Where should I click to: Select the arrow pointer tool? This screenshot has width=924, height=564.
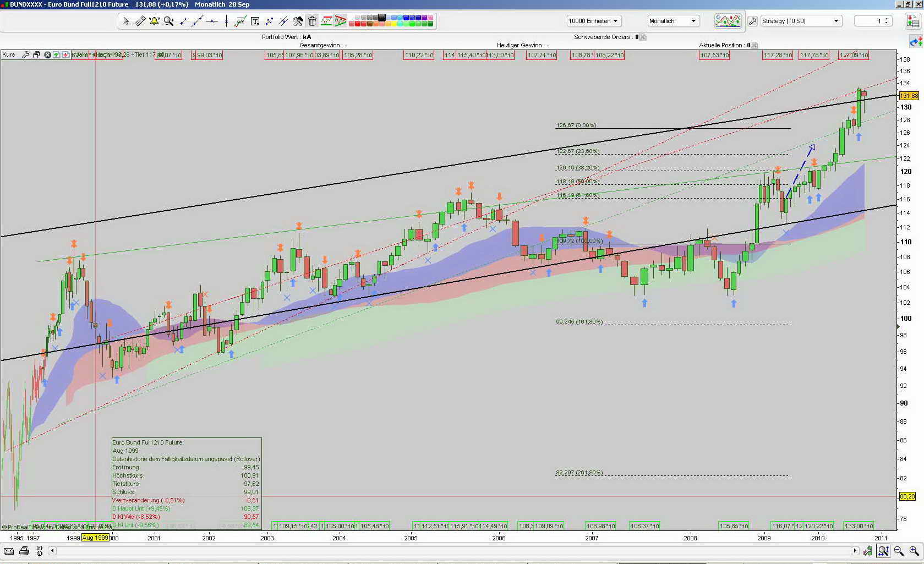[126, 21]
